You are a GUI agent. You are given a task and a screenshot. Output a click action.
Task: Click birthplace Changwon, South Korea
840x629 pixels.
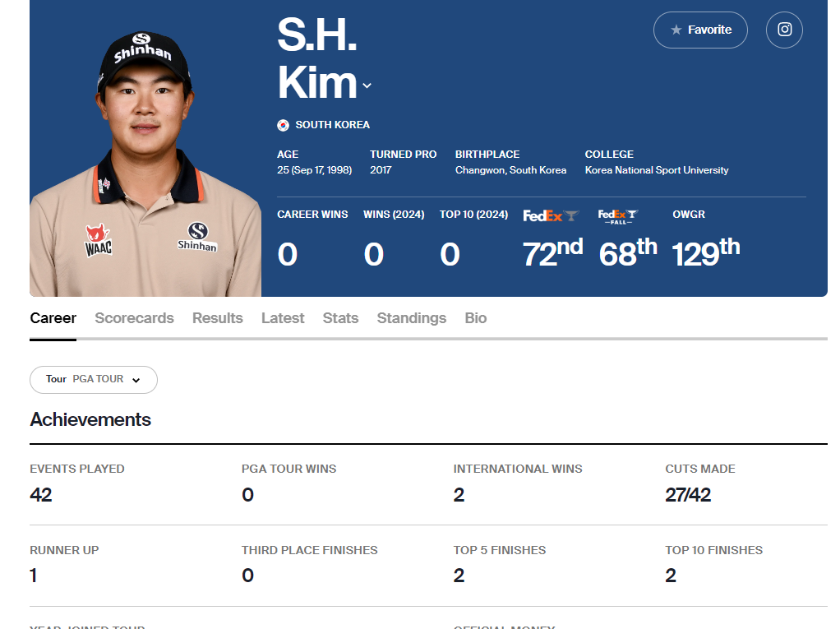click(x=510, y=170)
